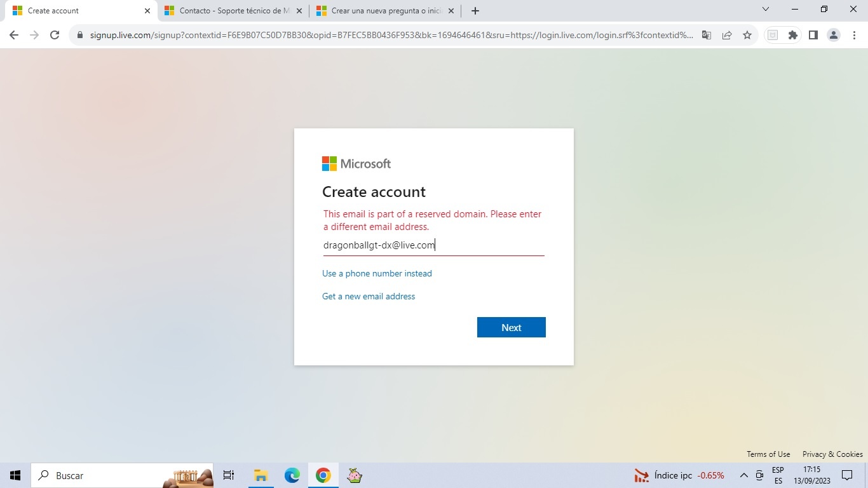Switch to Contacto - Soporte técnico tab
868x488 pixels.
click(x=233, y=11)
